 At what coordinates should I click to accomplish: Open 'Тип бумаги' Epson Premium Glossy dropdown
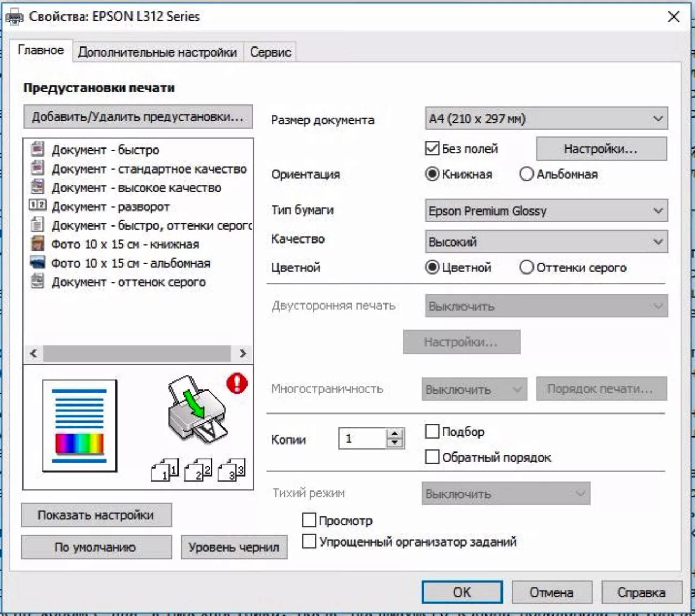(x=546, y=210)
